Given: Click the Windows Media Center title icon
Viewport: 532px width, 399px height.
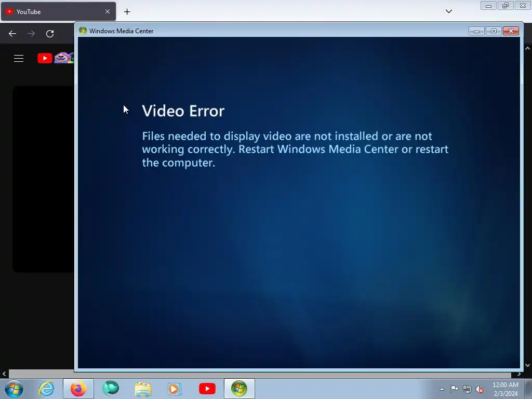Looking at the screenshot, I should [83, 31].
